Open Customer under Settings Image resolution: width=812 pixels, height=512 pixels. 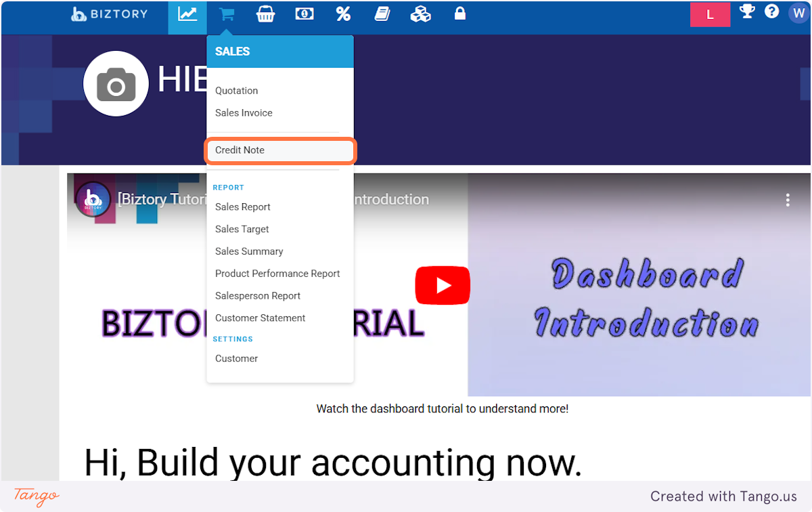tap(236, 359)
